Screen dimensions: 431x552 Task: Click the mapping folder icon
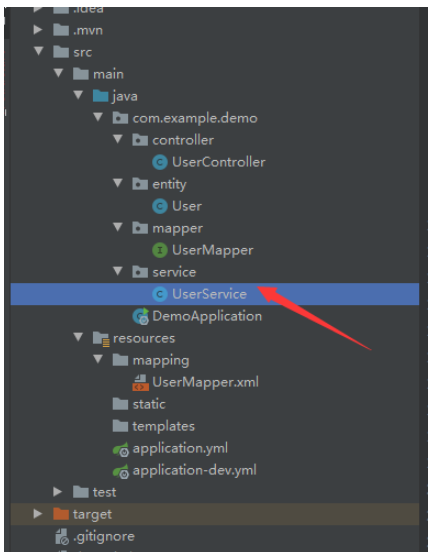[x=120, y=360]
